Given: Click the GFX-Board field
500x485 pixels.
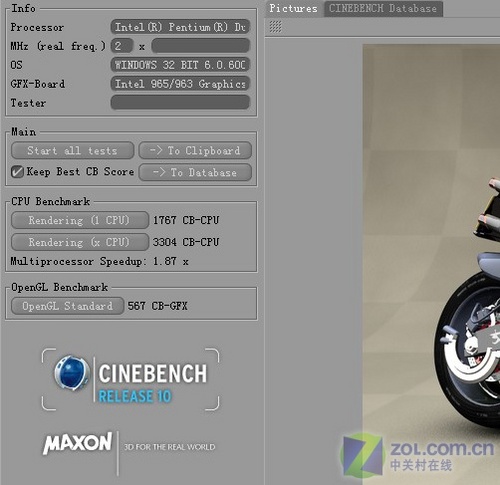Looking at the screenshot, I should pos(180,84).
